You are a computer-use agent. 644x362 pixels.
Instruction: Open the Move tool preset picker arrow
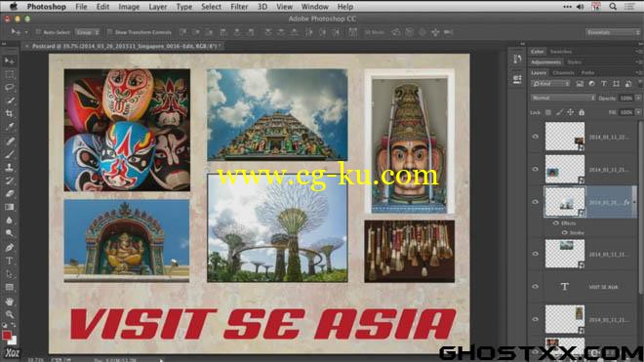click(26, 32)
